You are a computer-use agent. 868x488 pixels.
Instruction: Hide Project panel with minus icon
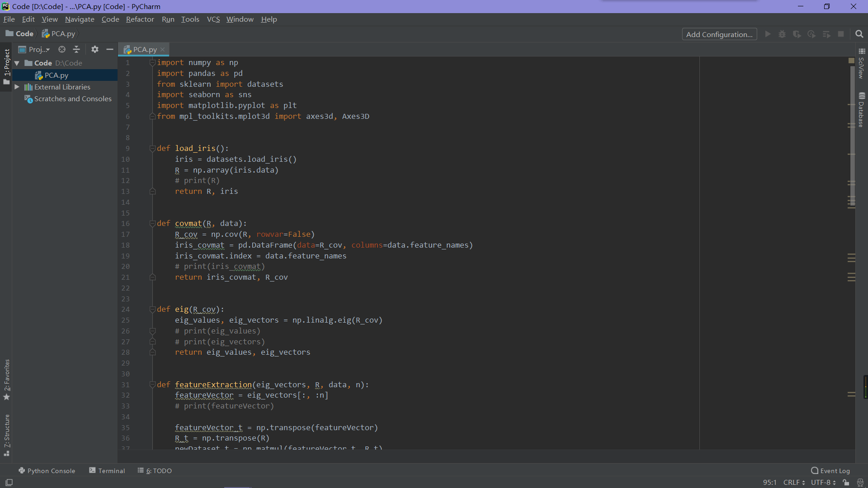click(x=109, y=49)
